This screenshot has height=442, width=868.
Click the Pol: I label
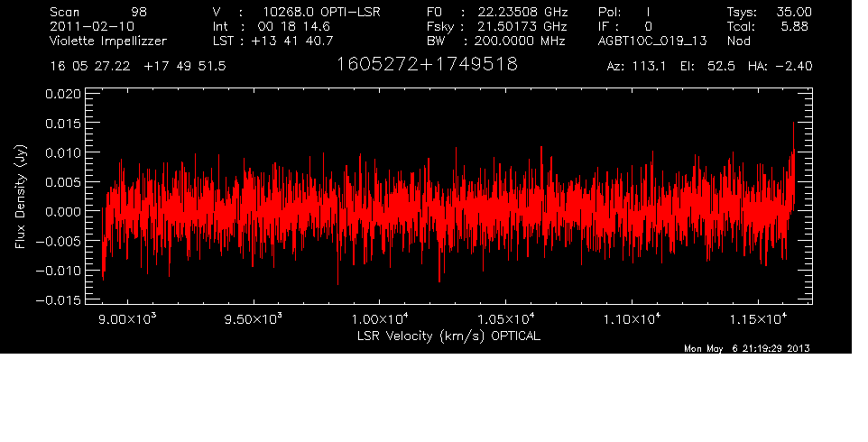pos(624,12)
